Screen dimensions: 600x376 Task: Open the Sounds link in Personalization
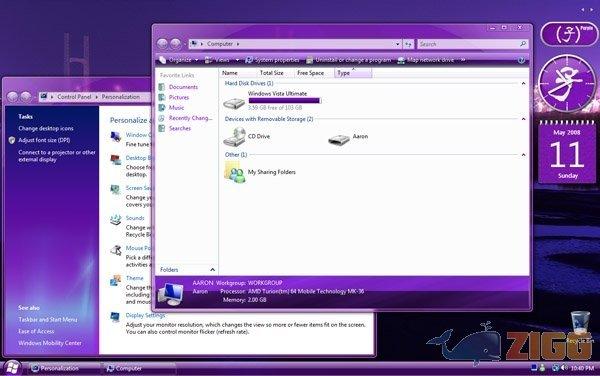tap(135, 218)
